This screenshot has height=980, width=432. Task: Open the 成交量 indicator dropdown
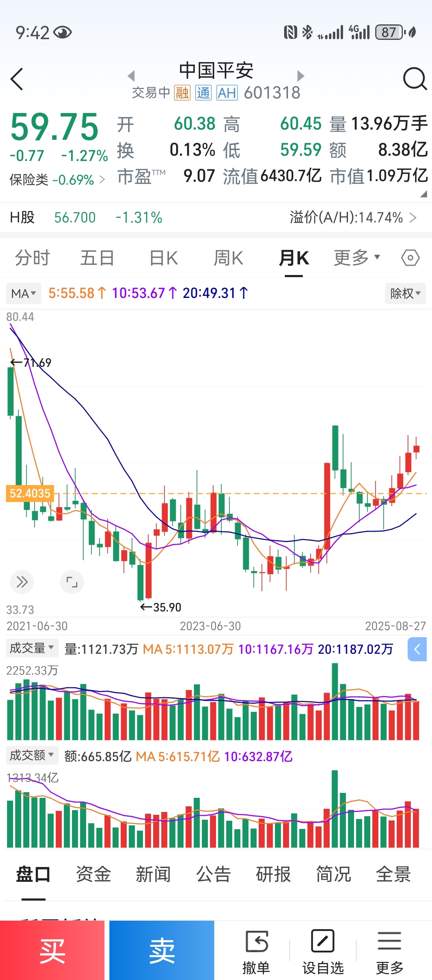(x=32, y=648)
